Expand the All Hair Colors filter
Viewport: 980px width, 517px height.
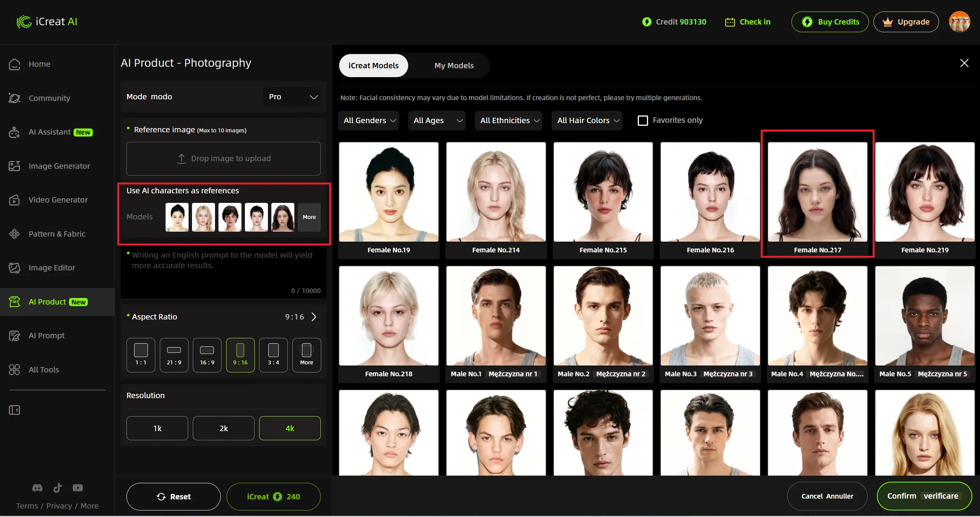587,120
